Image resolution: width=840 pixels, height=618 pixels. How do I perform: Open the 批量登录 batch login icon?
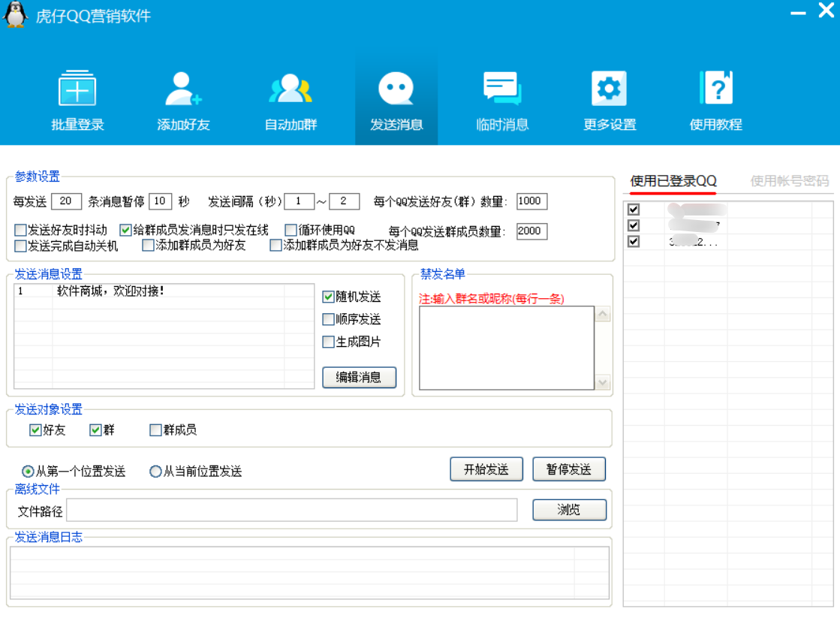[x=77, y=89]
